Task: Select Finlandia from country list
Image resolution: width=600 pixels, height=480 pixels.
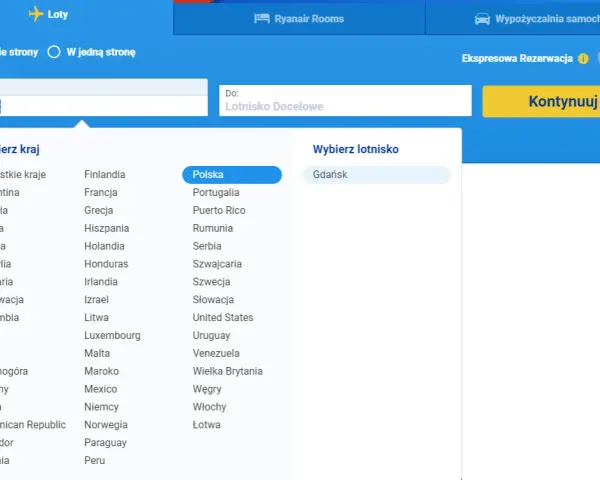Action: tap(105, 175)
